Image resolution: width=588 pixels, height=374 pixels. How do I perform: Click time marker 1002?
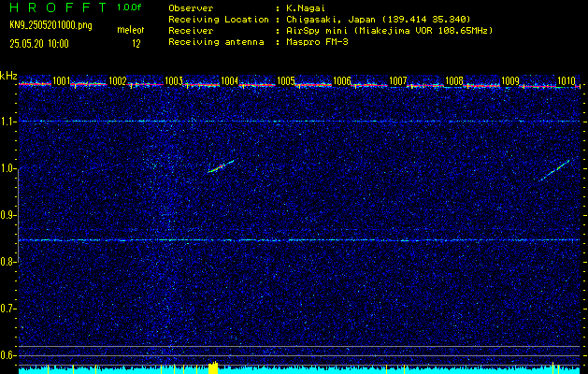click(118, 80)
